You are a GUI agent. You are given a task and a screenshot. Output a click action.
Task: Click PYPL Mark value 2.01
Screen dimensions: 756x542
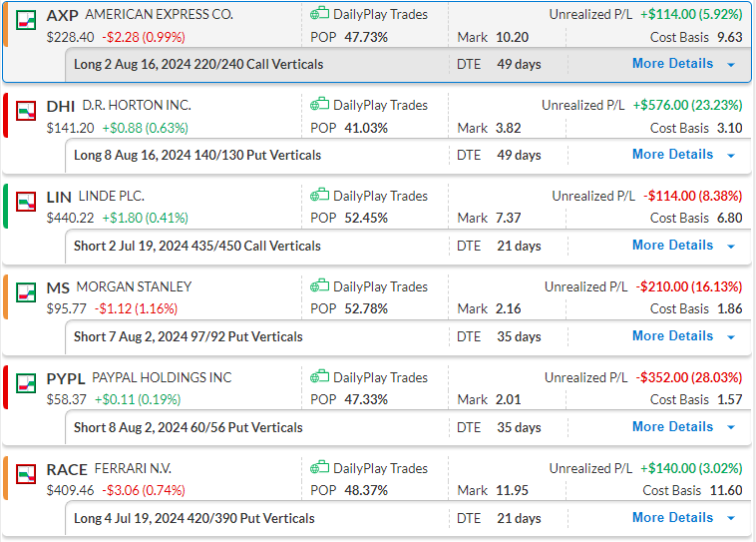[509, 399]
